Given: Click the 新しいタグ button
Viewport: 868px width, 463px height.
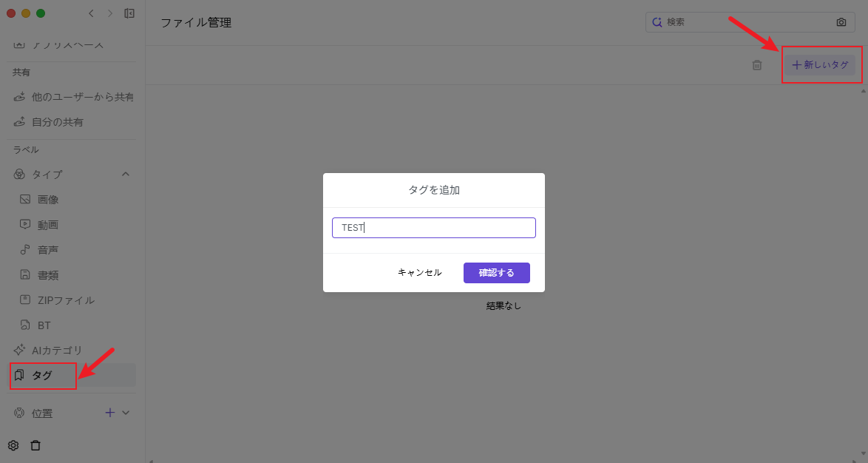Looking at the screenshot, I should pos(820,65).
